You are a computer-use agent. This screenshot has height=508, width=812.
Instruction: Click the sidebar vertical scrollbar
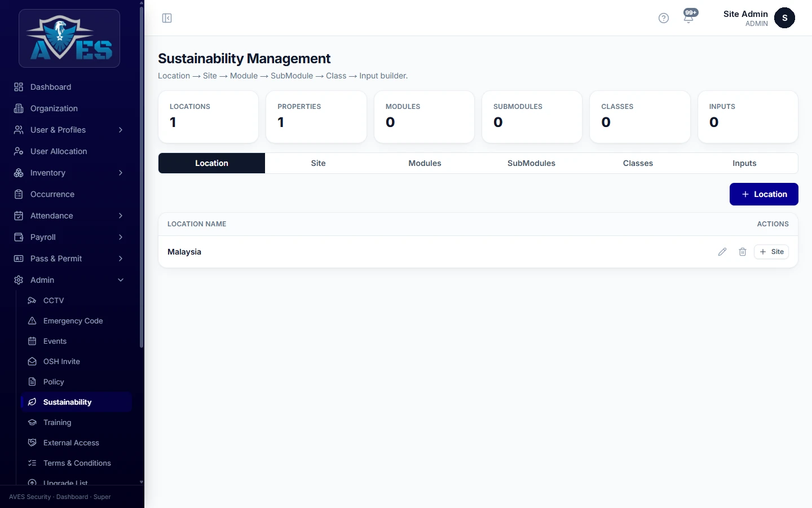point(142,176)
